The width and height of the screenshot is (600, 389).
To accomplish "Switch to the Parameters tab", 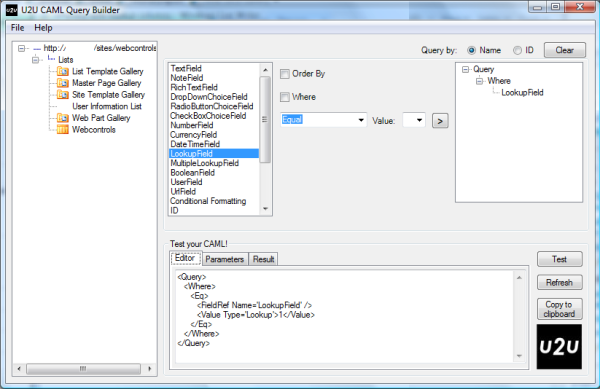I will click(225, 259).
